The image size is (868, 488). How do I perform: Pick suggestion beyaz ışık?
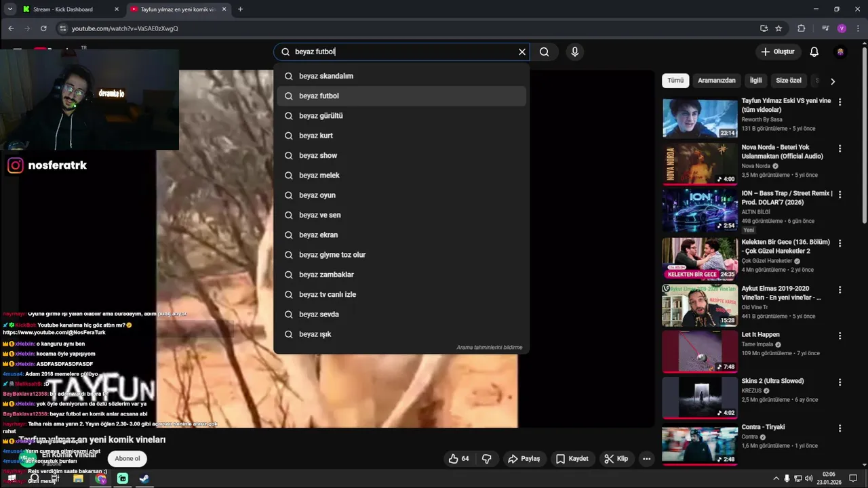click(x=401, y=334)
